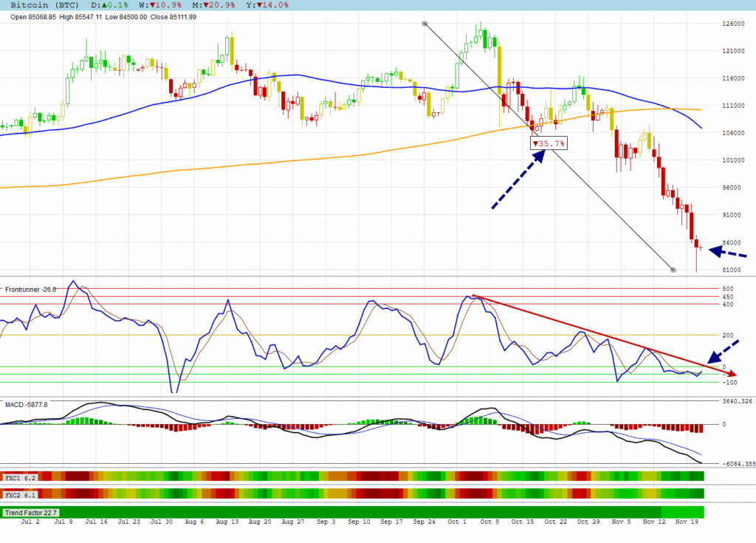Select the FXC1 6.2 heat strip label
This screenshot has width=756, height=543.
click(20, 478)
